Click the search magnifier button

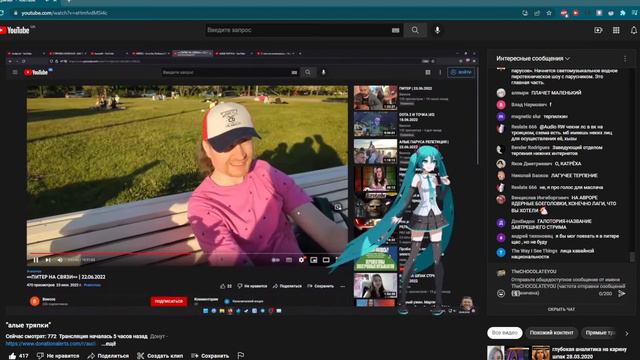[415, 30]
